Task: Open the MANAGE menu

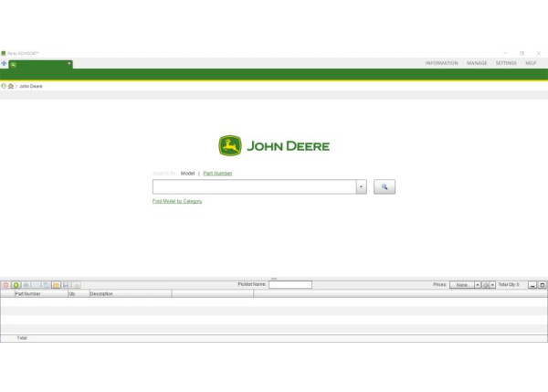Action: tap(477, 63)
